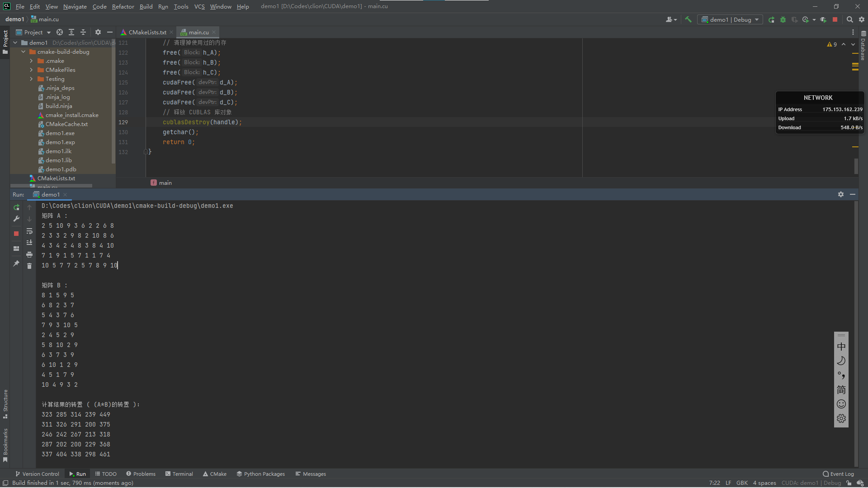Expand the Testing folder in the project tree
This screenshot has height=488, width=868.
[x=31, y=79]
